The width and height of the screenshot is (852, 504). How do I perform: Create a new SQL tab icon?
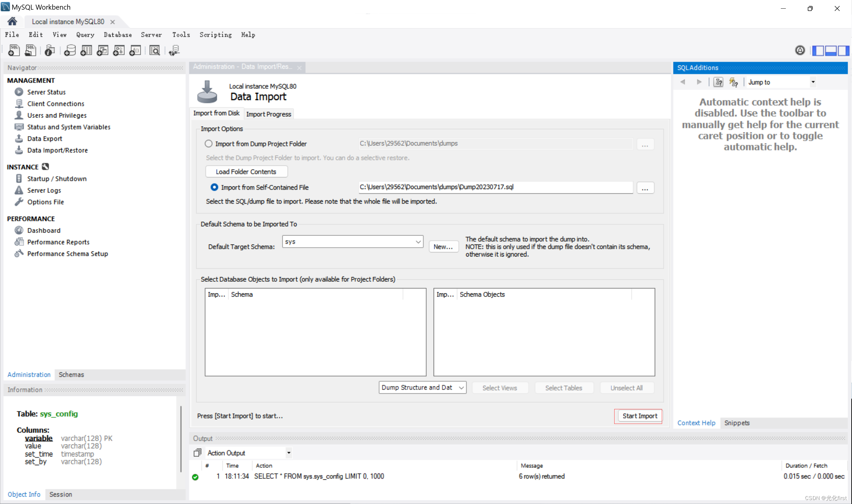pyautogui.click(x=14, y=50)
